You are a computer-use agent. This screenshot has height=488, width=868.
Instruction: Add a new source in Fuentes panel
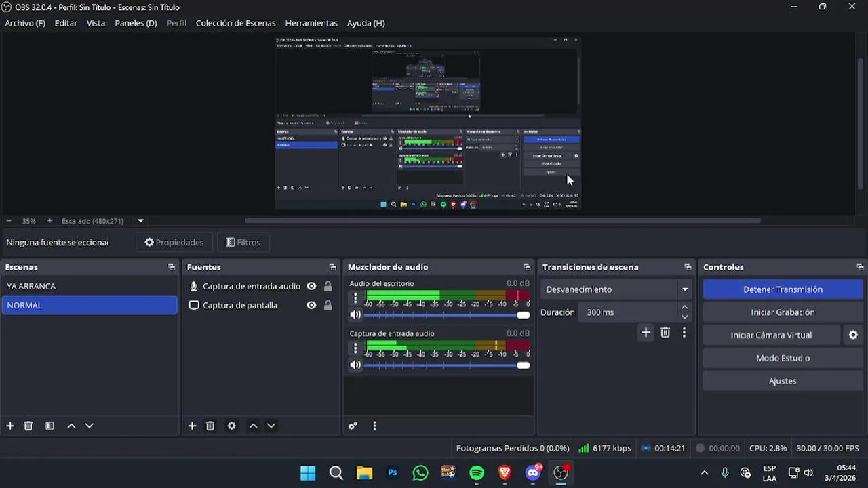click(192, 426)
